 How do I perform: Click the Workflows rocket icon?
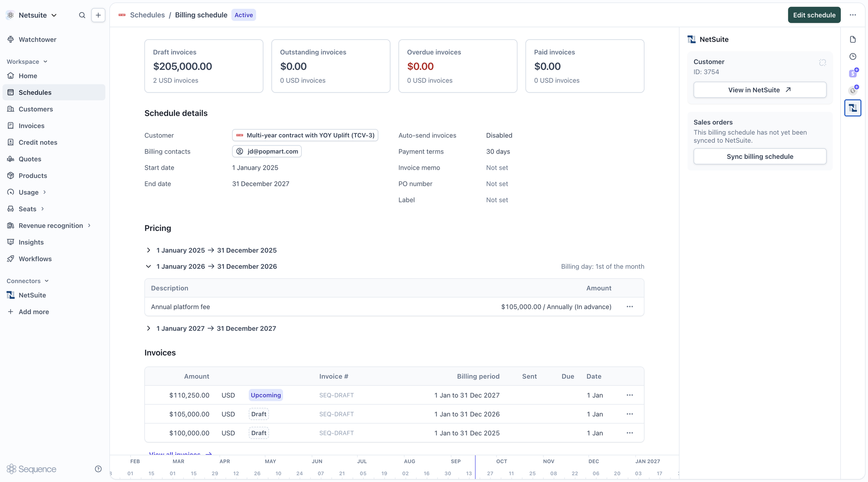click(x=11, y=259)
